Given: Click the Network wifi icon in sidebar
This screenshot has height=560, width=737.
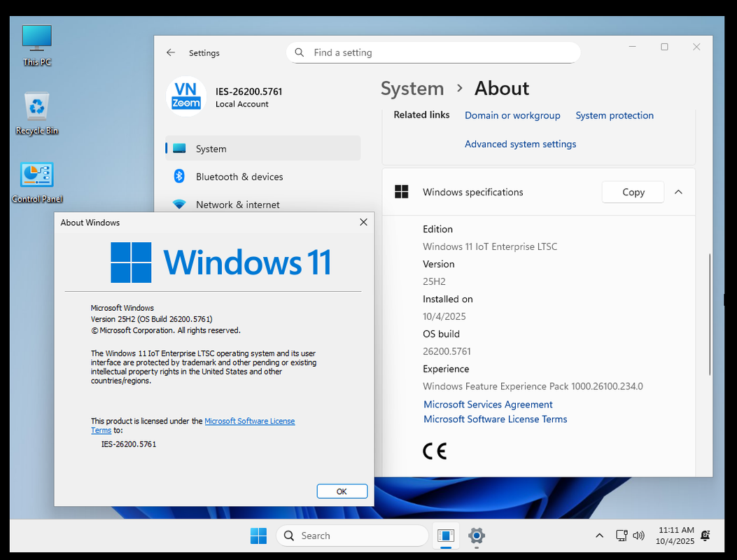Looking at the screenshot, I should click(179, 204).
